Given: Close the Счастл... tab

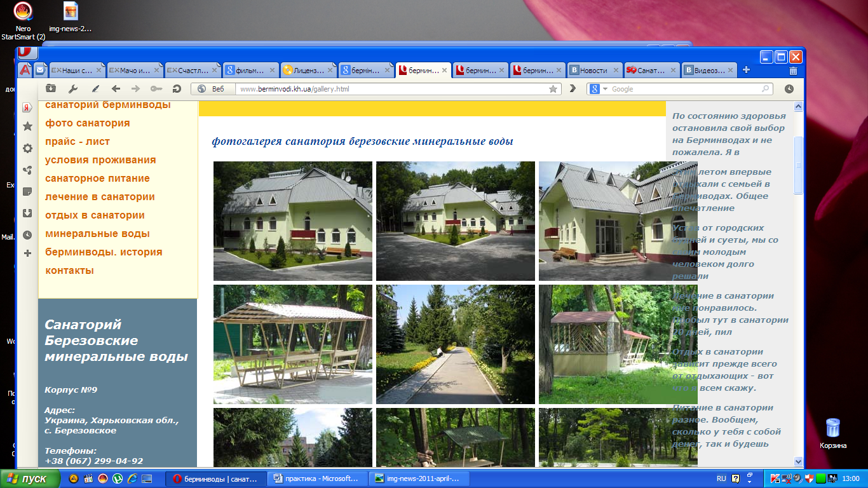Looking at the screenshot, I should click(x=214, y=71).
